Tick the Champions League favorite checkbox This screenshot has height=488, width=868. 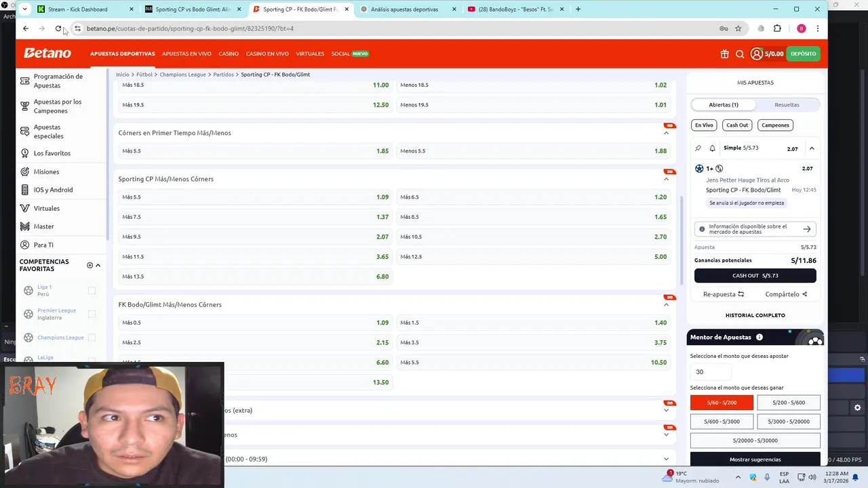(x=92, y=338)
